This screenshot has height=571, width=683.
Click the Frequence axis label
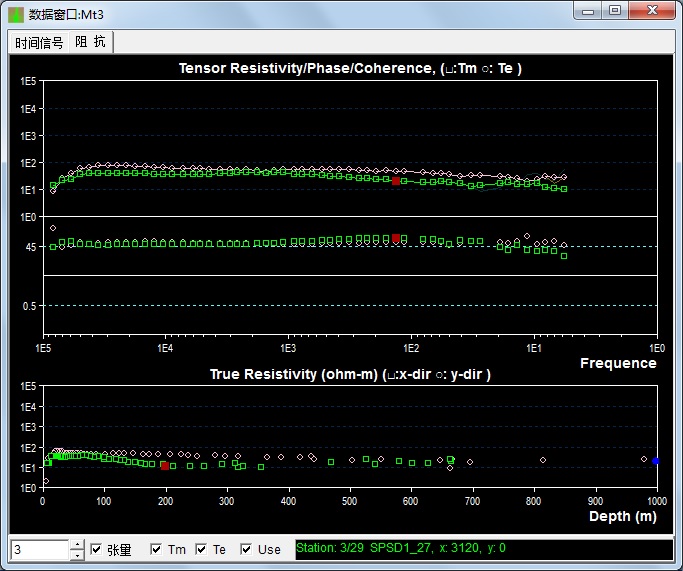(618, 363)
